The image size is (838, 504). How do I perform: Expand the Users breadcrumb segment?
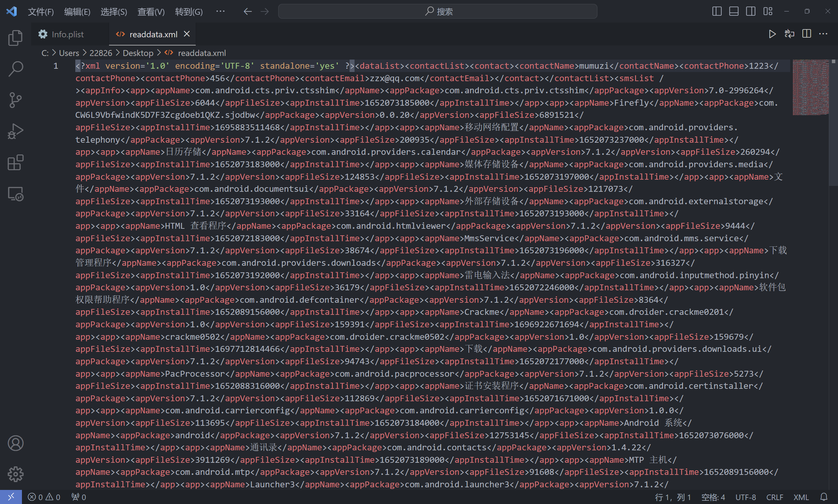pos(69,53)
